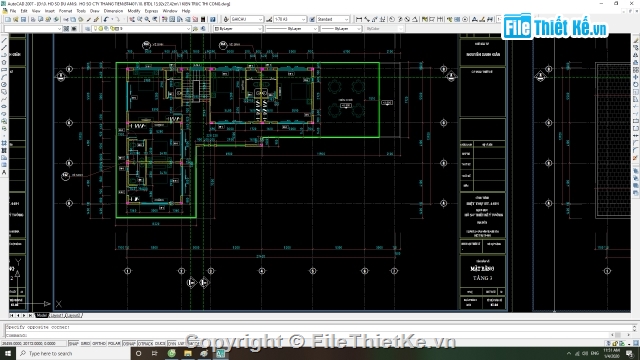This screenshot has height=360, width=640.
Task: Click the Undo arrow icon
Action: coord(106,19)
